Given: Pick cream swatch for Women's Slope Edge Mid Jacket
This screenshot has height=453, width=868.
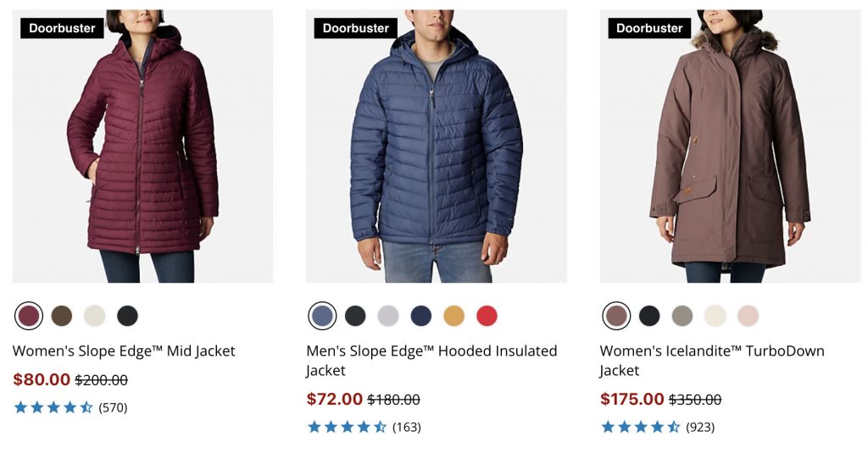Looking at the screenshot, I should pos(94,316).
